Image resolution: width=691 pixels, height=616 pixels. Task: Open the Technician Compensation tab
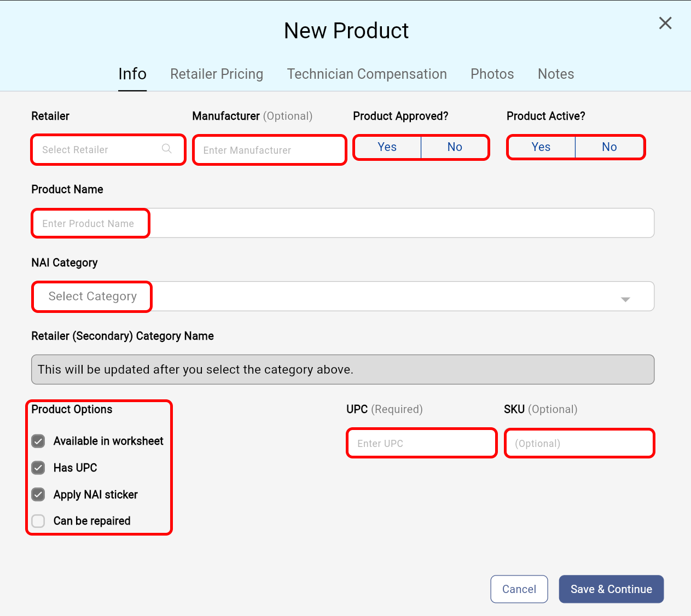point(367,74)
